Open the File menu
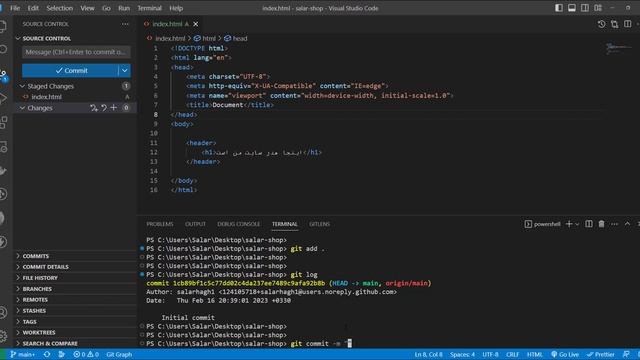Viewport: 640px width, 360px height. pos(15,8)
